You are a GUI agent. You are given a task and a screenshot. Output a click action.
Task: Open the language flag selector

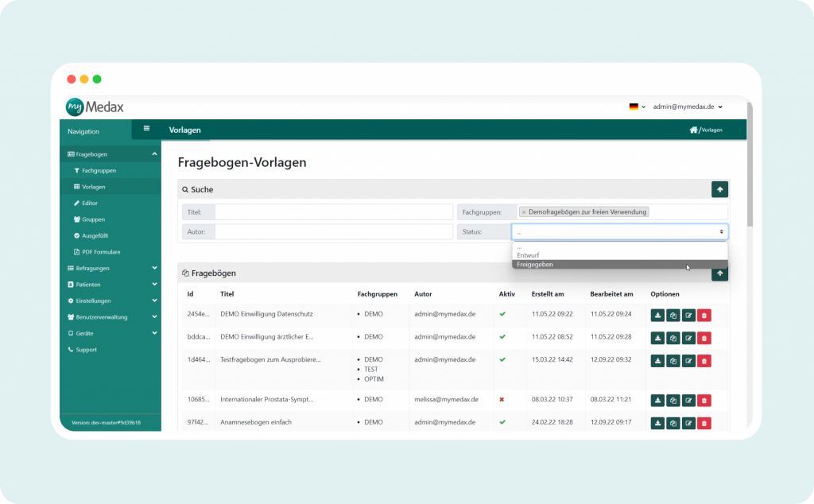click(636, 107)
